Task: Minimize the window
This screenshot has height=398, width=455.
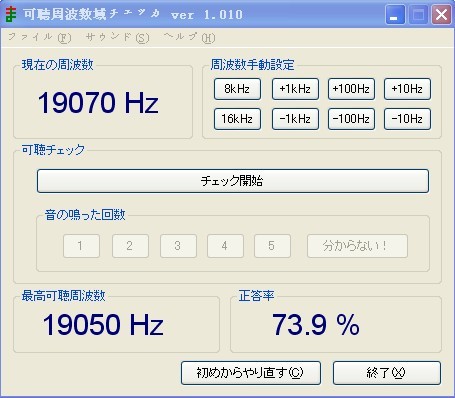Action: click(395, 15)
